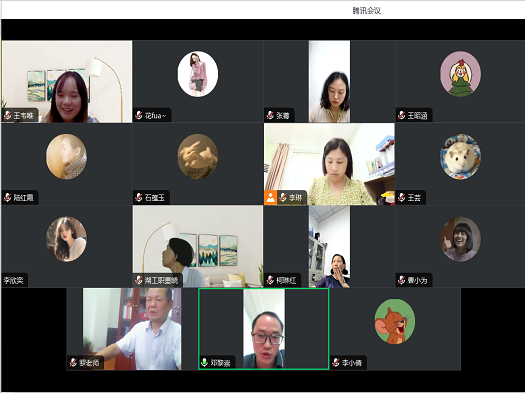Click muted mic icon beside 石蕴玉 label
This screenshot has height=393, width=525.
click(139, 198)
